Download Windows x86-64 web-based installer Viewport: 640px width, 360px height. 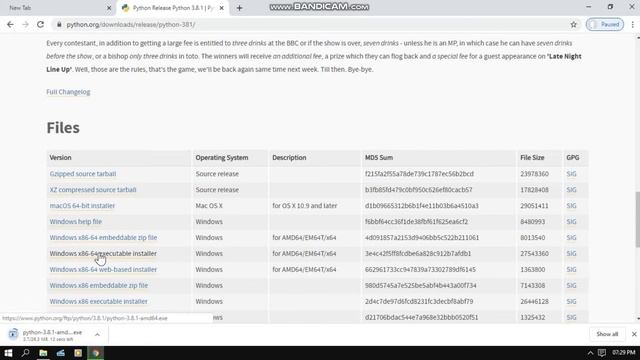tap(103, 269)
